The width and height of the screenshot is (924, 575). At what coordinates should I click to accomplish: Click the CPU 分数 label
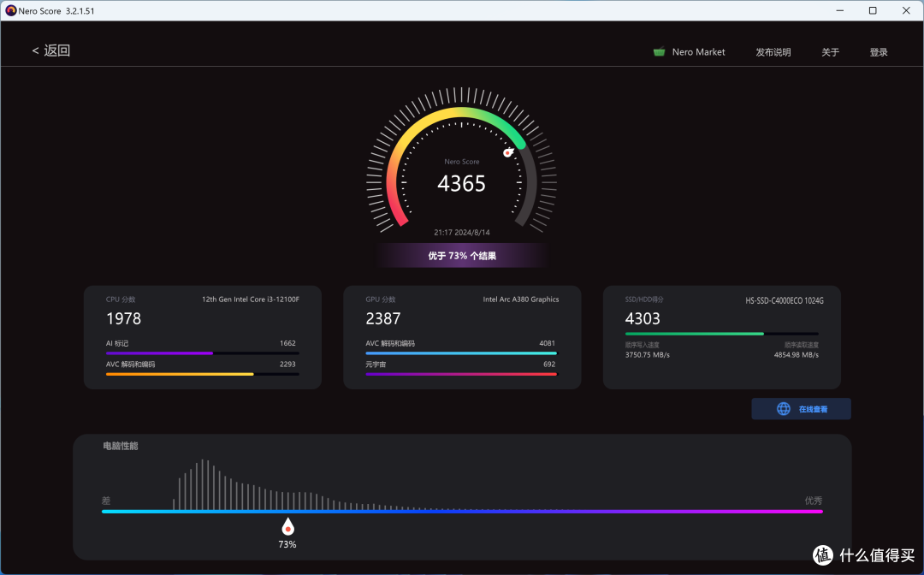click(121, 299)
